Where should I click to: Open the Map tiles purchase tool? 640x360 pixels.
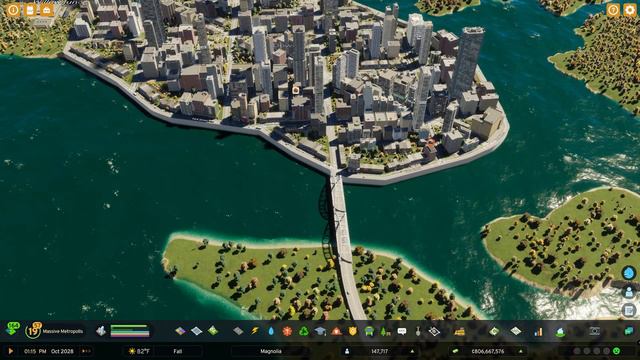434,331
